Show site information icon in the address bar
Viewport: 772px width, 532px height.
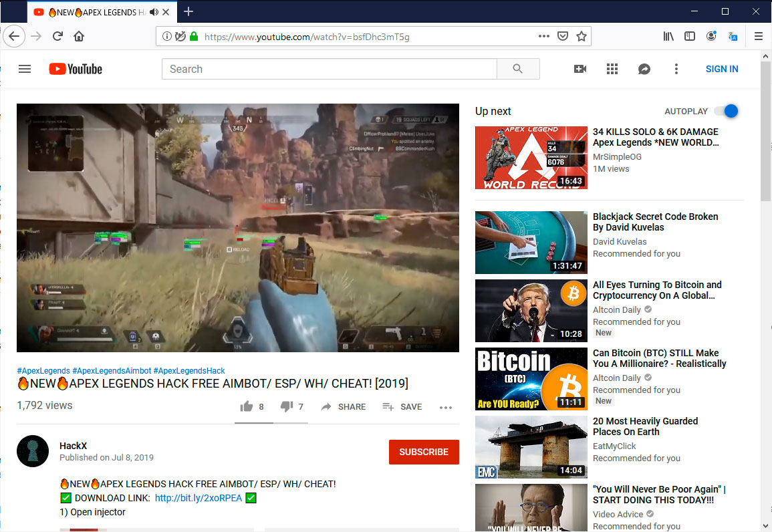click(x=167, y=36)
